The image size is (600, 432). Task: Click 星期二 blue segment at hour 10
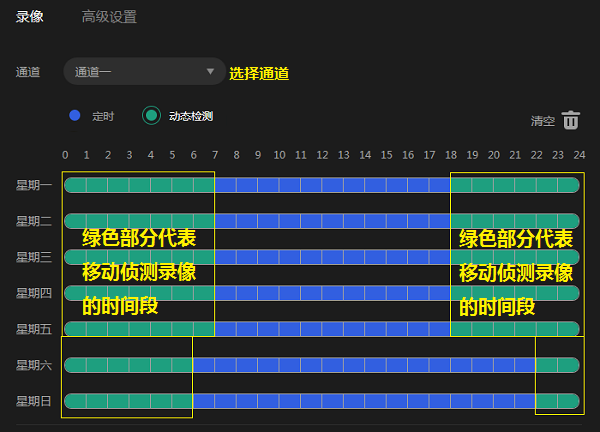[289, 220]
